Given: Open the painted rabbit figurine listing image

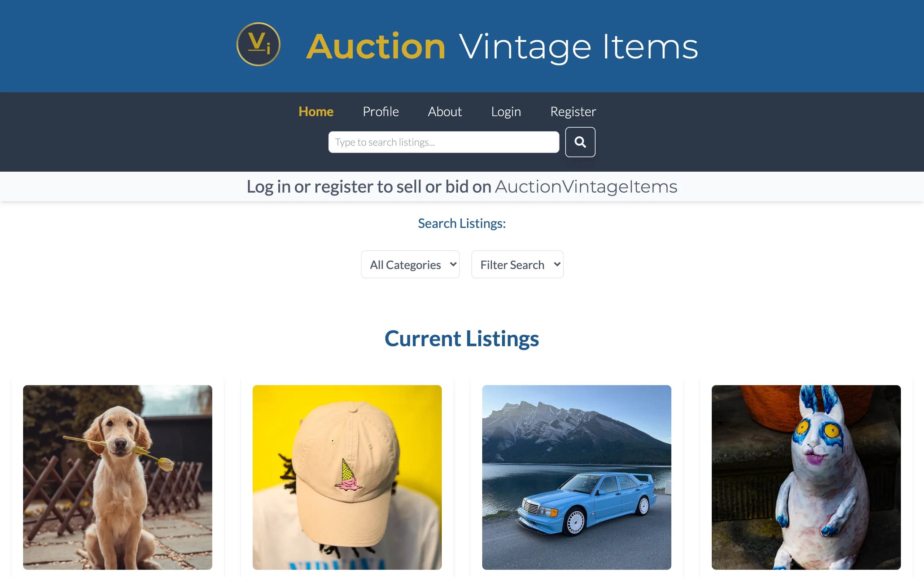Looking at the screenshot, I should pyautogui.click(x=806, y=477).
